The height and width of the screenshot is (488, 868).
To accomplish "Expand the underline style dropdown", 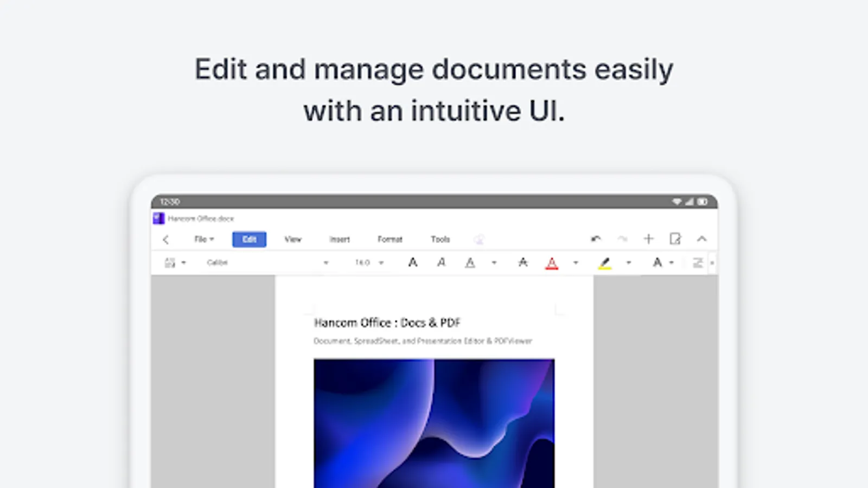I will [494, 263].
